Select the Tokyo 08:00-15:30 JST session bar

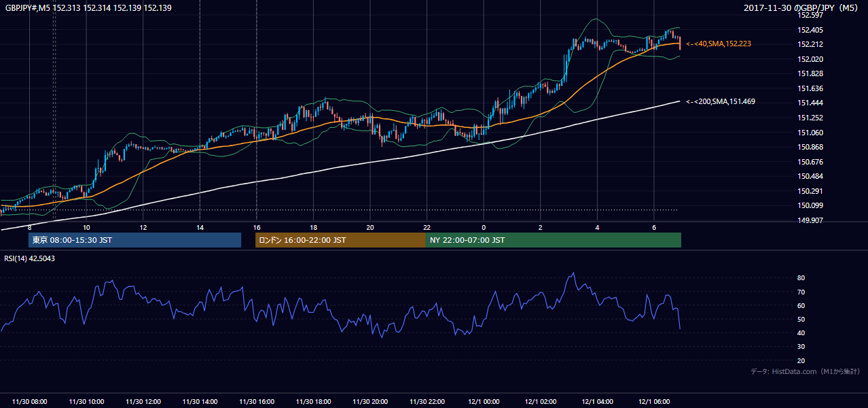tap(134, 240)
